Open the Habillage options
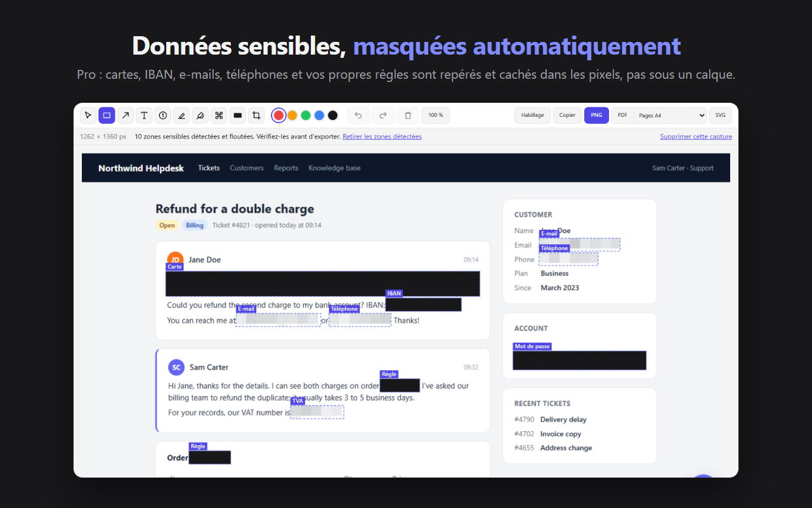This screenshot has width=812, height=508. pos(532,116)
